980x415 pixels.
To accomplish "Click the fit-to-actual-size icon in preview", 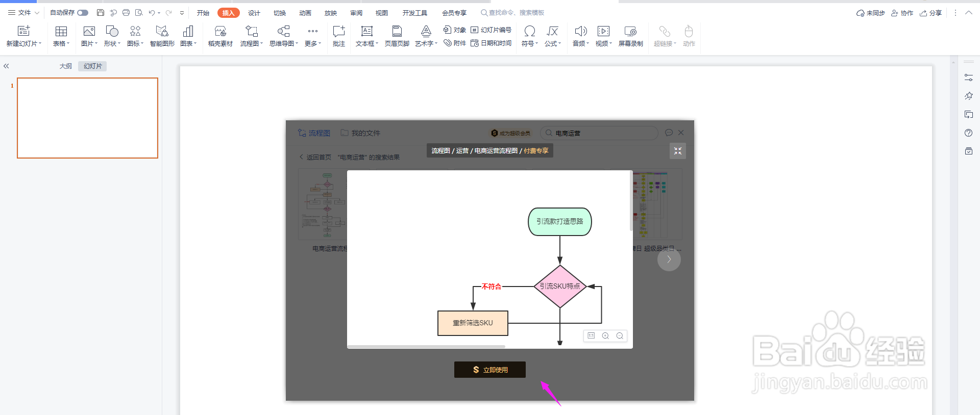I will coord(591,335).
